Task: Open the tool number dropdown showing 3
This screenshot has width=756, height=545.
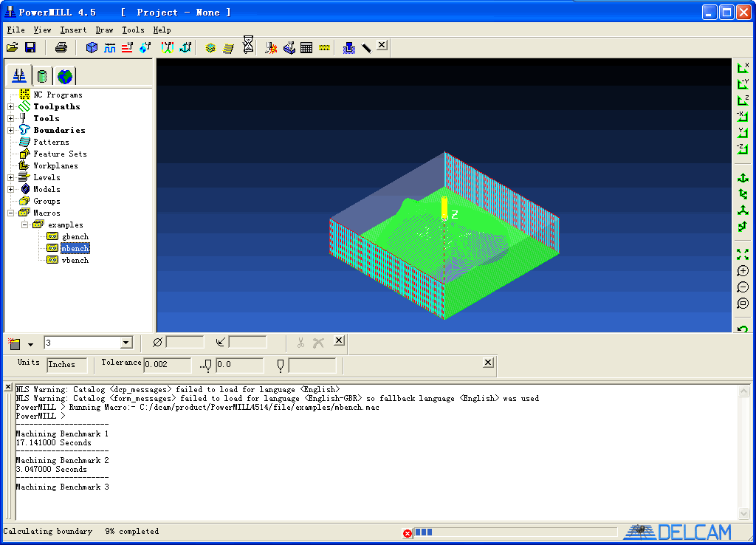Action: coord(126,343)
